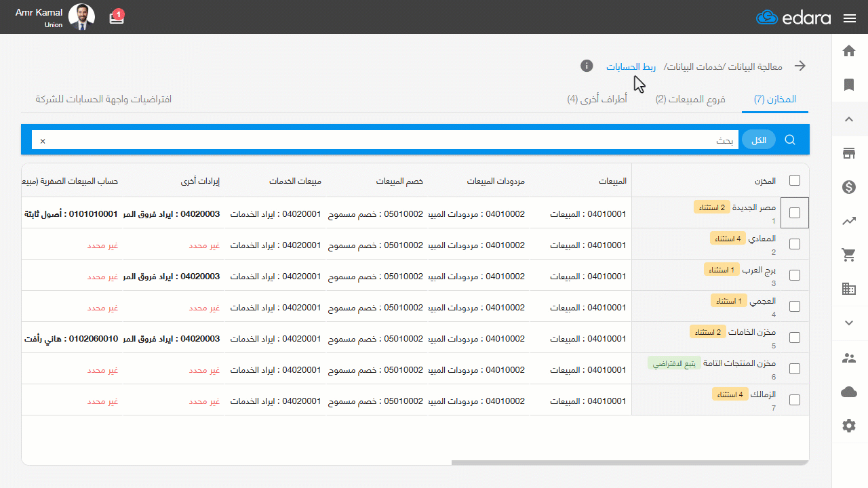868x488 pixels.
Task: Open notifications inbox with badge
Action: [117, 17]
